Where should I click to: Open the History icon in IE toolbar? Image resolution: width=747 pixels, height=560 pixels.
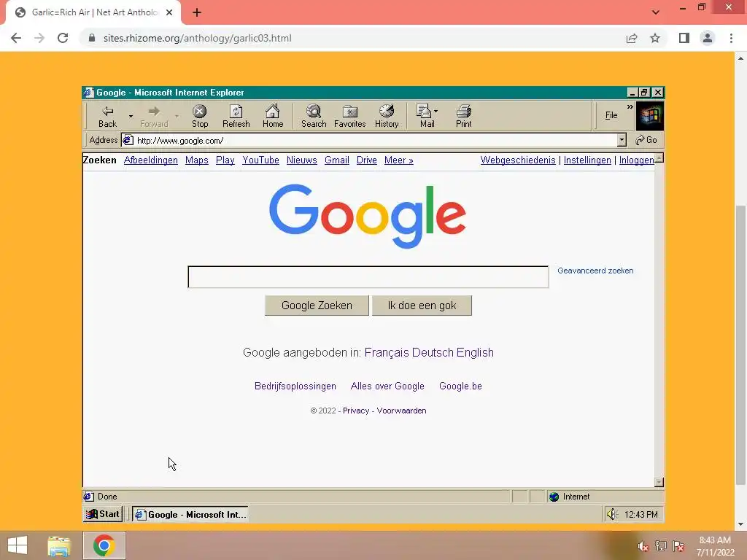pos(387,116)
